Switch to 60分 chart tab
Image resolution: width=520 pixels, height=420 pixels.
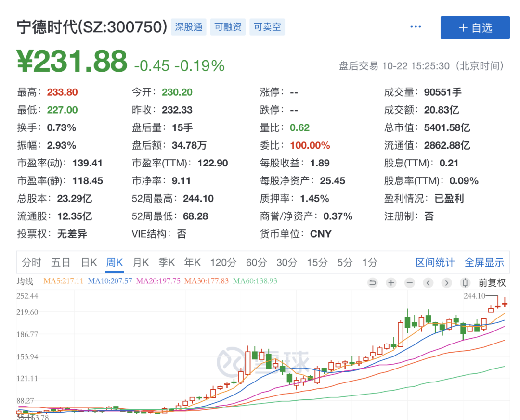coord(256,263)
